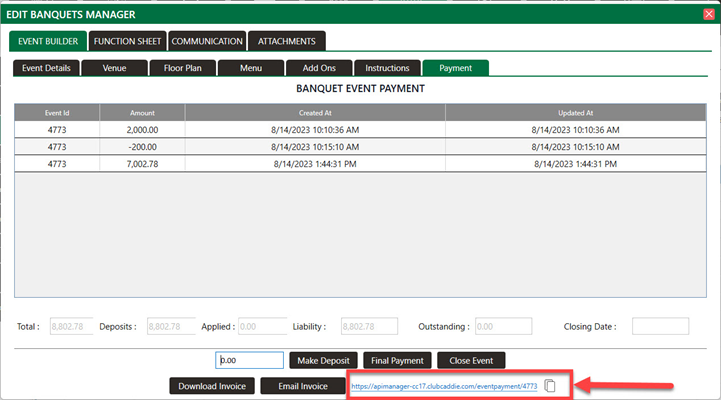
Task: Focus the deposit amount input showing 0.00
Action: pos(249,360)
